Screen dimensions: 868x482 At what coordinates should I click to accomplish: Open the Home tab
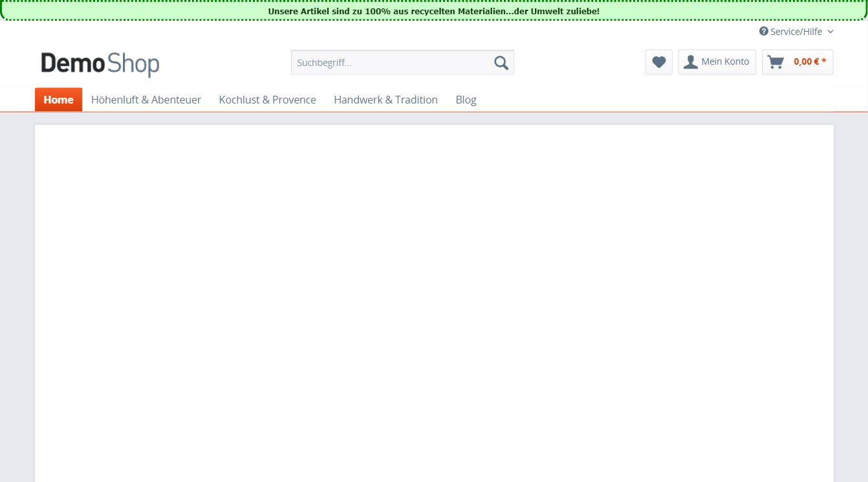point(58,100)
